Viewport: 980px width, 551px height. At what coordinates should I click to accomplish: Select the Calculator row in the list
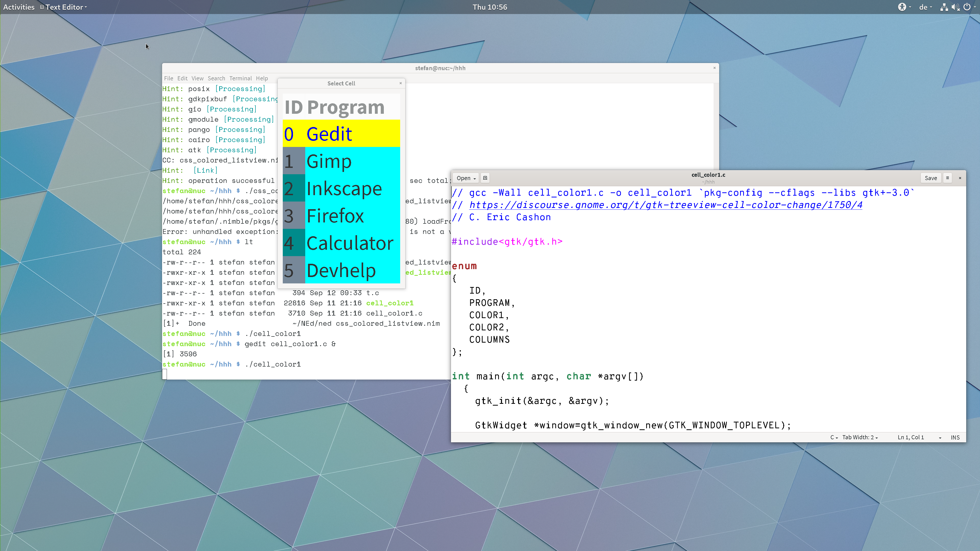click(x=341, y=243)
